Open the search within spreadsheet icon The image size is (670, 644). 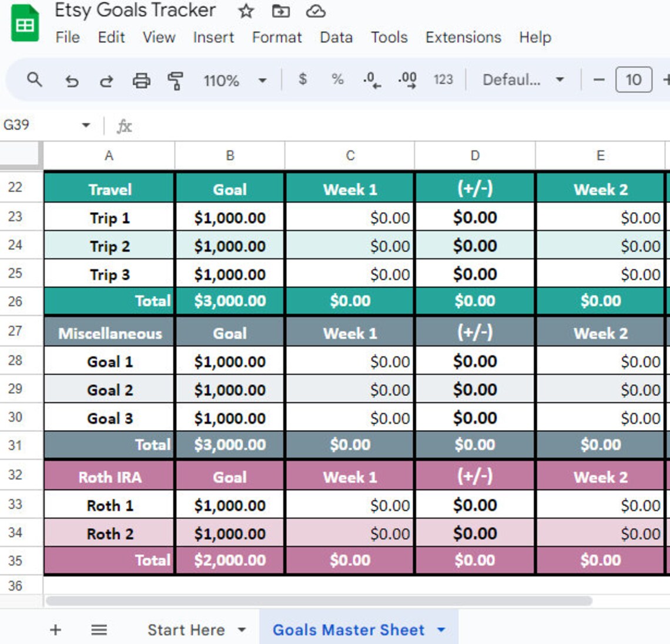(35, 80)
